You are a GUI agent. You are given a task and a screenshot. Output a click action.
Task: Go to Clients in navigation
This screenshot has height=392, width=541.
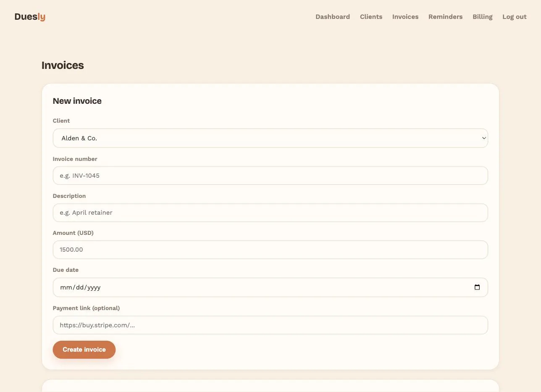click(x=371, y=17)
